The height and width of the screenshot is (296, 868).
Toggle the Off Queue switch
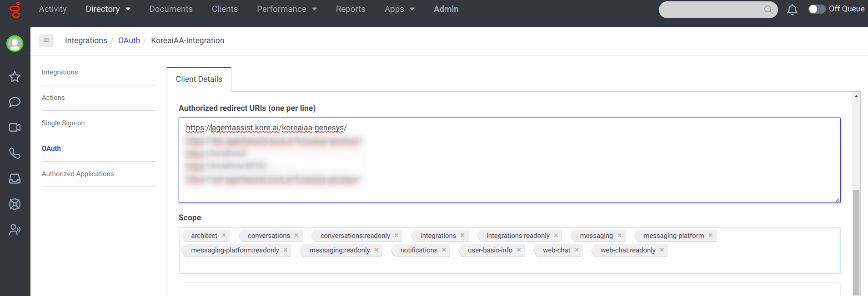coord(817,9)
